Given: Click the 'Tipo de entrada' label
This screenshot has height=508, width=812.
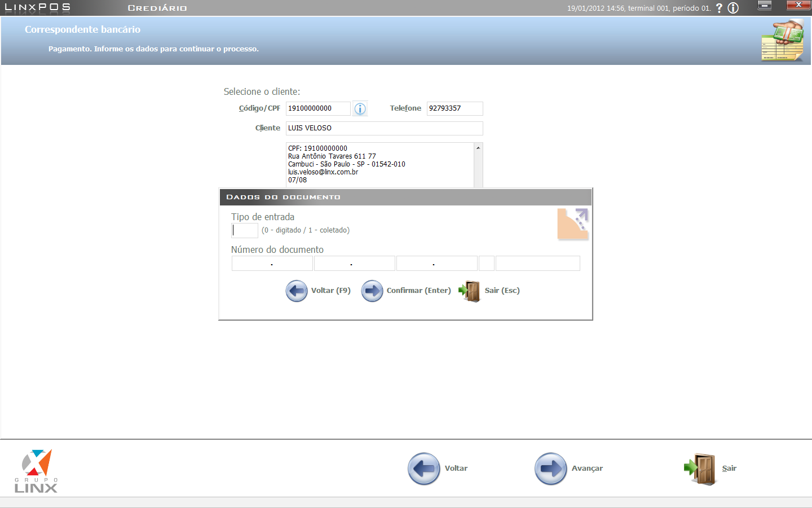Looking at the screenshot, I should pos(263,217).
